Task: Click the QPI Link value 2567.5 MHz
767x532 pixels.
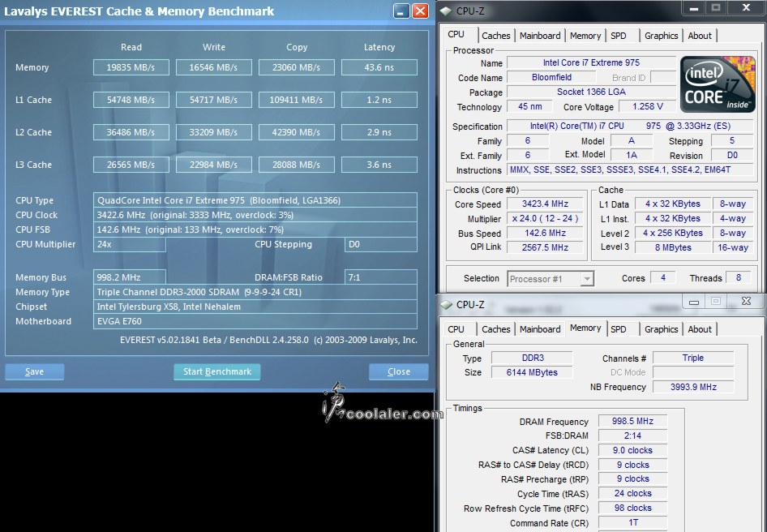Action: pos(545,247)
